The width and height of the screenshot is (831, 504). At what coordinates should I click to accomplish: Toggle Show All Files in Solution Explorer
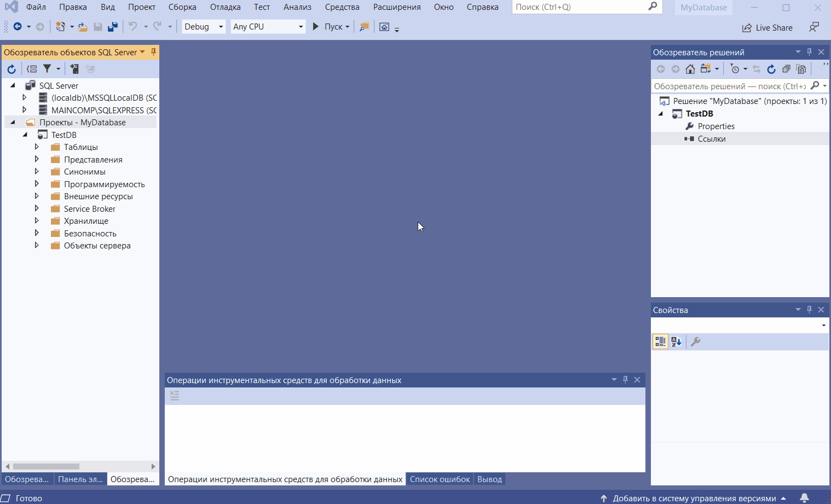pyautogui.click(x=801, y=69)
